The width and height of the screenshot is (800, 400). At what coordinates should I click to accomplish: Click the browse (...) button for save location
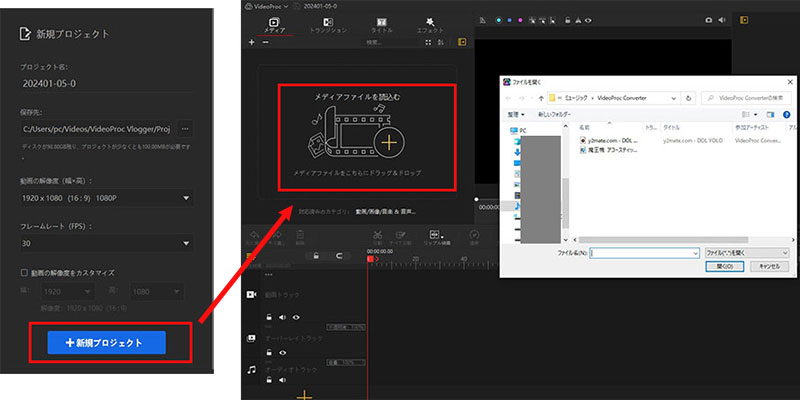click(185, 129)
